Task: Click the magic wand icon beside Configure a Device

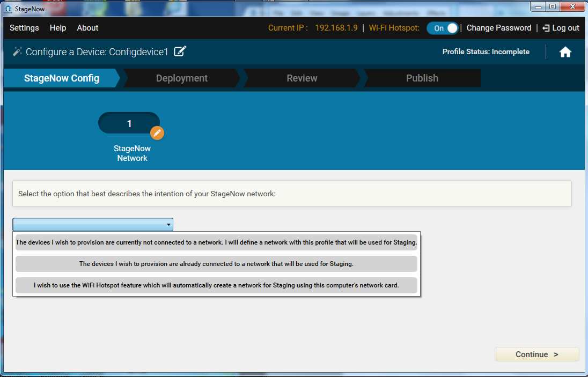Action: tap(17, 51)
